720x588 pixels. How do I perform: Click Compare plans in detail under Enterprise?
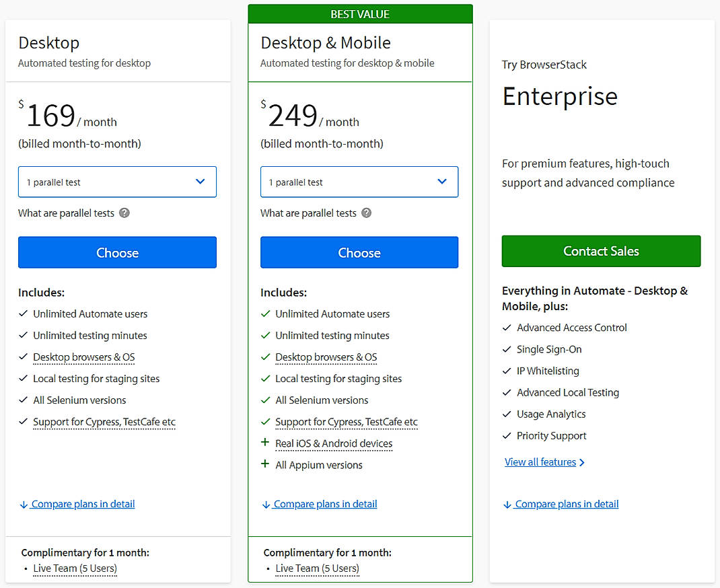pyautogui.click(x=561, y=504)
